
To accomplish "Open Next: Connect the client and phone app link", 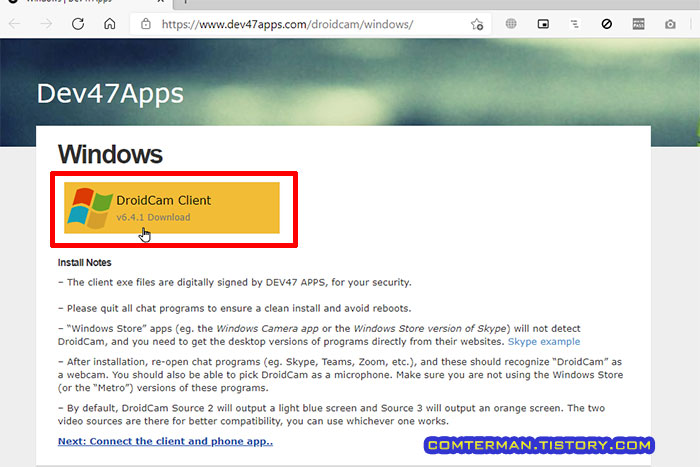I will pos(165,441).
